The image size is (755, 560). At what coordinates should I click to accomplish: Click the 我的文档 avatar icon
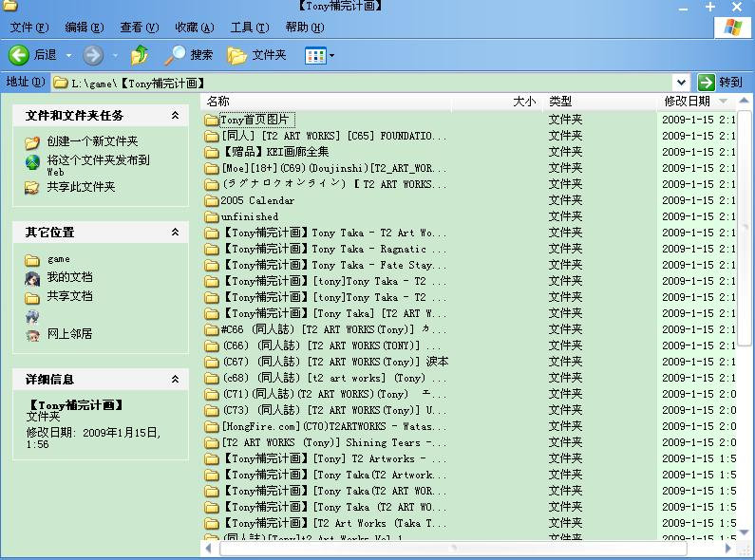[32, 278]
